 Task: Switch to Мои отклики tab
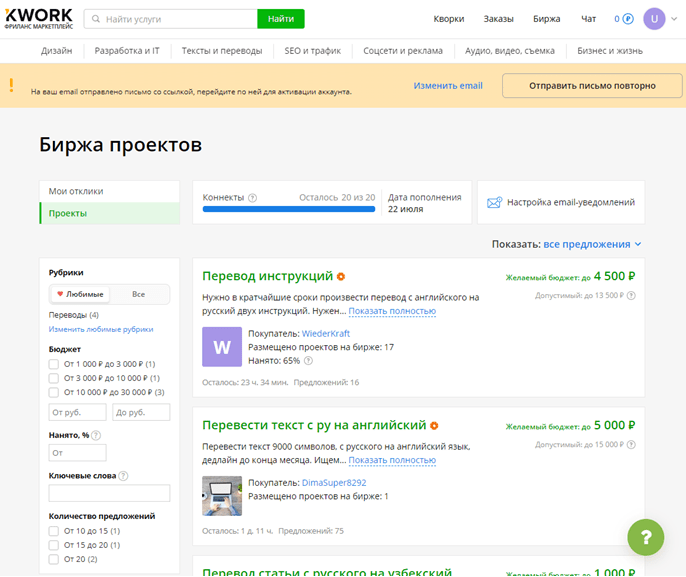pos(109,191)
